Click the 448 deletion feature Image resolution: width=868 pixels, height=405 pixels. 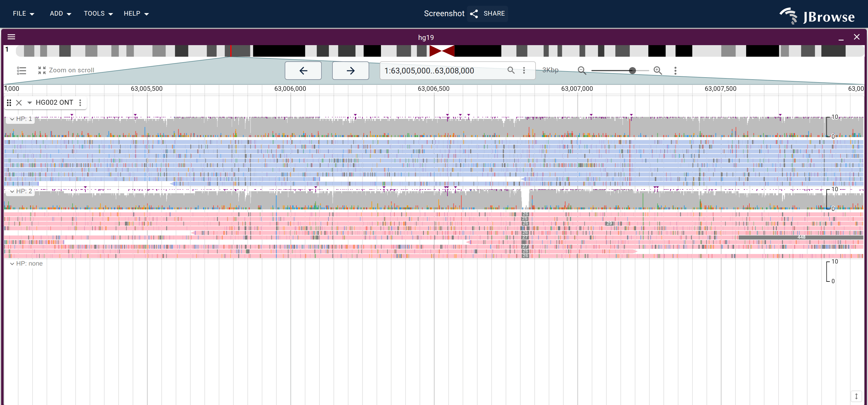(x=801, y=237)
